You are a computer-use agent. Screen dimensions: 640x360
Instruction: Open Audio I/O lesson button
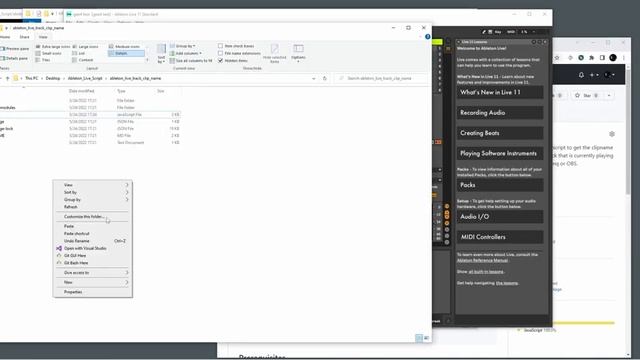click(500, 217)
